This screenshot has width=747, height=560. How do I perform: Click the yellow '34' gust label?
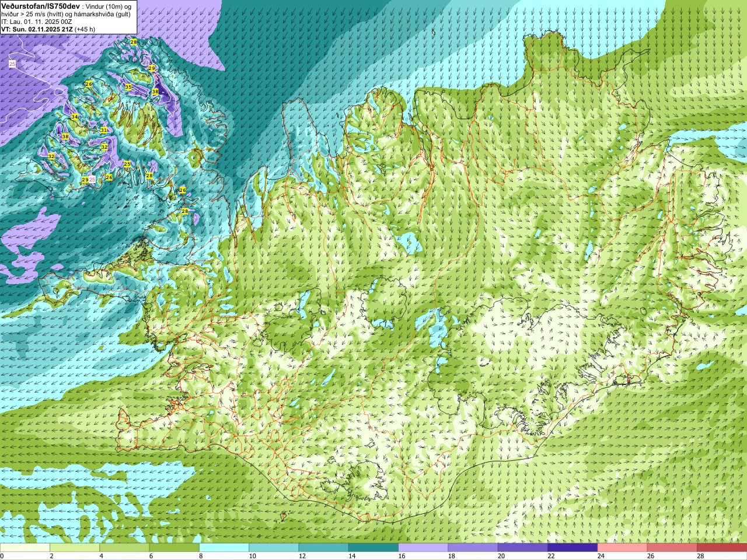click(74, 117)
